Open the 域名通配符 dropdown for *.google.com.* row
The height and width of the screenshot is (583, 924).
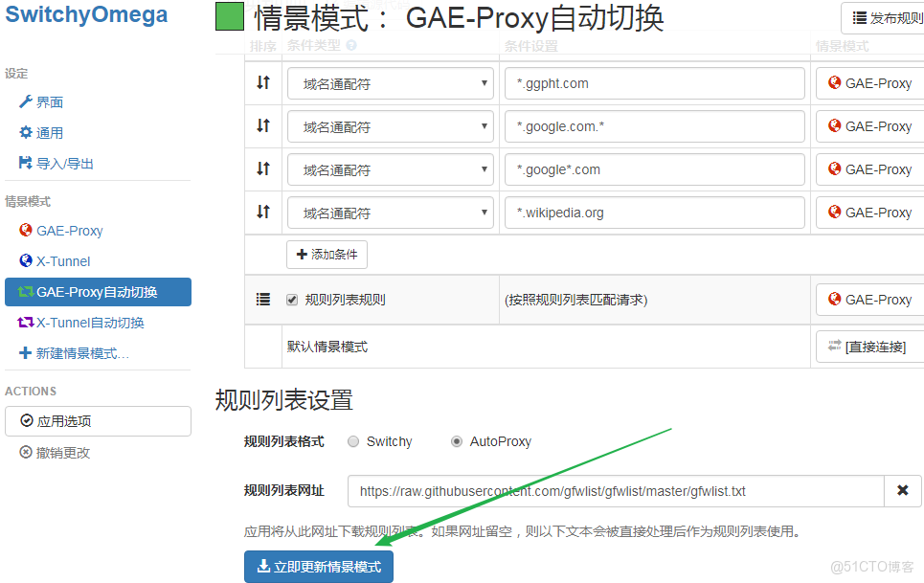(x=390, y=126)
